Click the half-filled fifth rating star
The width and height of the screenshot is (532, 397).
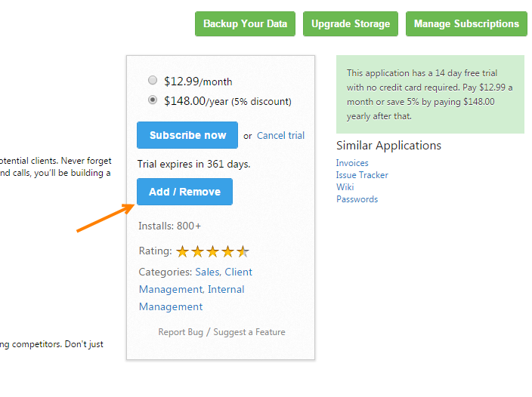click(x=243, y=251)
